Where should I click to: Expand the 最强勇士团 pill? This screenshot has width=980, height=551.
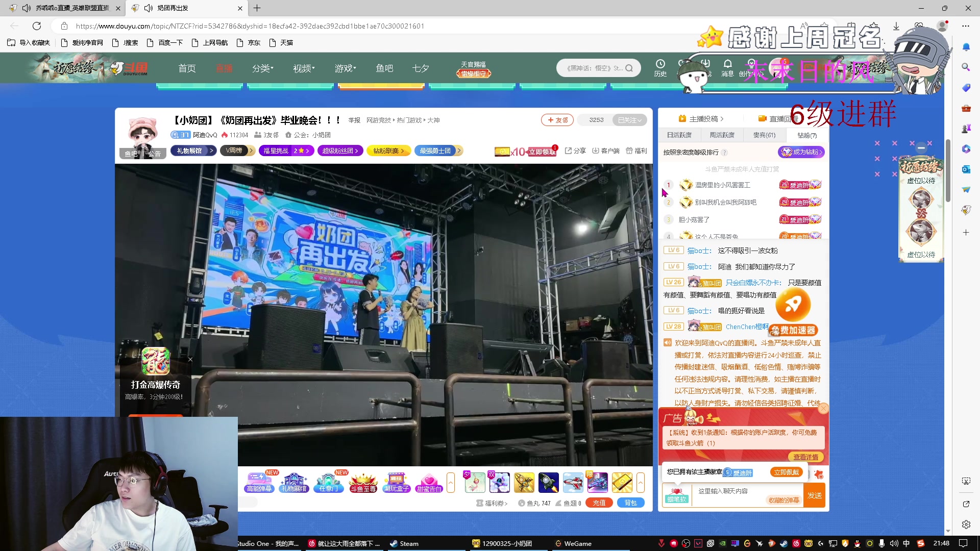[x=438, y=151]
